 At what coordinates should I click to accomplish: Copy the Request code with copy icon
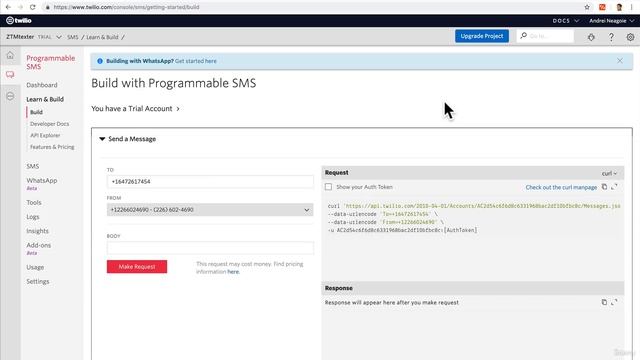click(604, 187)
